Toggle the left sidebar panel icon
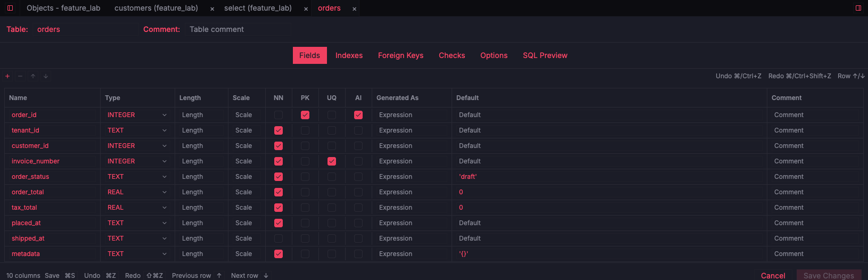The image size is (868, 280). pos(10,8)
